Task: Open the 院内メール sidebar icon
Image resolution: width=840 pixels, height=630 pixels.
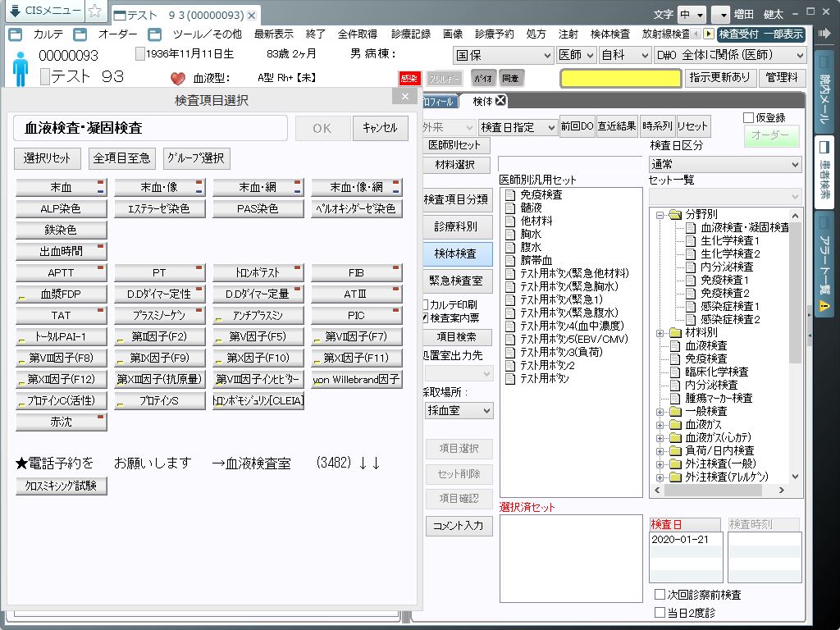Action: [824, 91]
